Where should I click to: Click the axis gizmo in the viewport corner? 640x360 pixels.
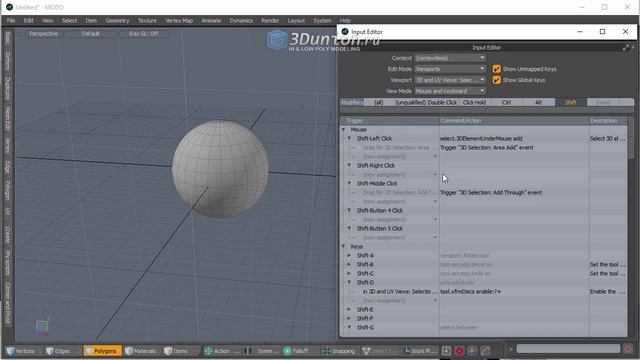[42, 326]
